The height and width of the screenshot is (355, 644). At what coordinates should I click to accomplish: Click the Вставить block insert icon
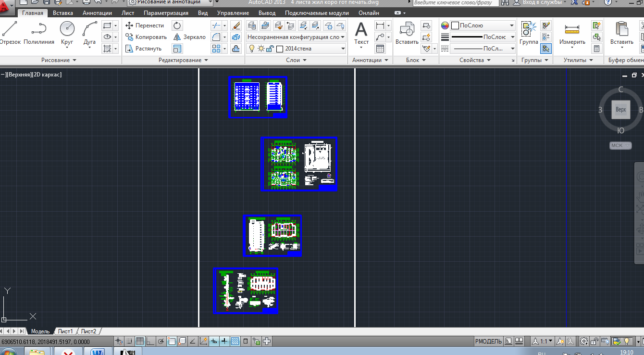coord(407,34)
